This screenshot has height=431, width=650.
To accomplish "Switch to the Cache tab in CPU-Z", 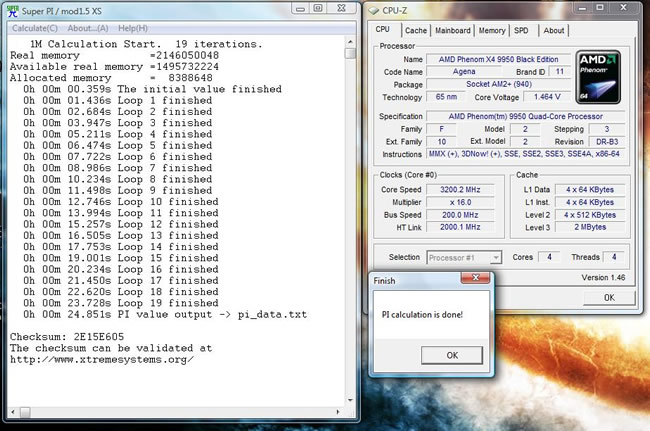I will (x=416, y=30).
